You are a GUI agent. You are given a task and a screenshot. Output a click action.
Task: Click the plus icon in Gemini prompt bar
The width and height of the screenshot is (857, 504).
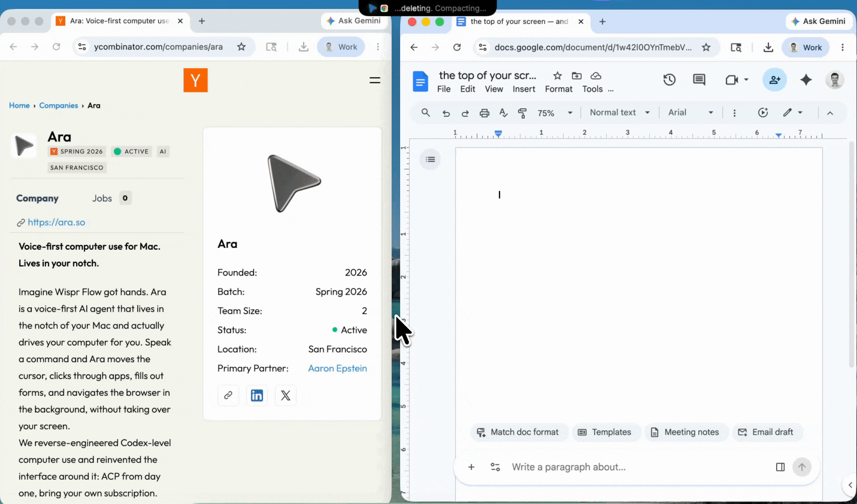[471, 467]
